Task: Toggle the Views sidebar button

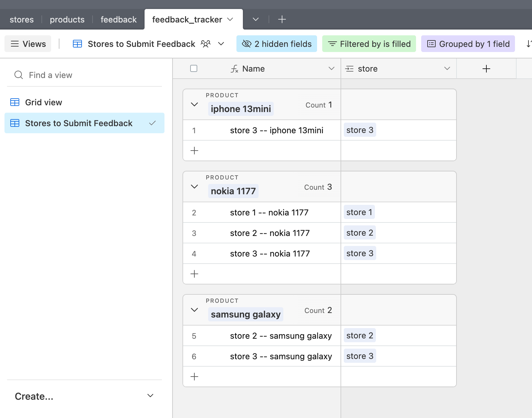Action: tap(28, 44)
